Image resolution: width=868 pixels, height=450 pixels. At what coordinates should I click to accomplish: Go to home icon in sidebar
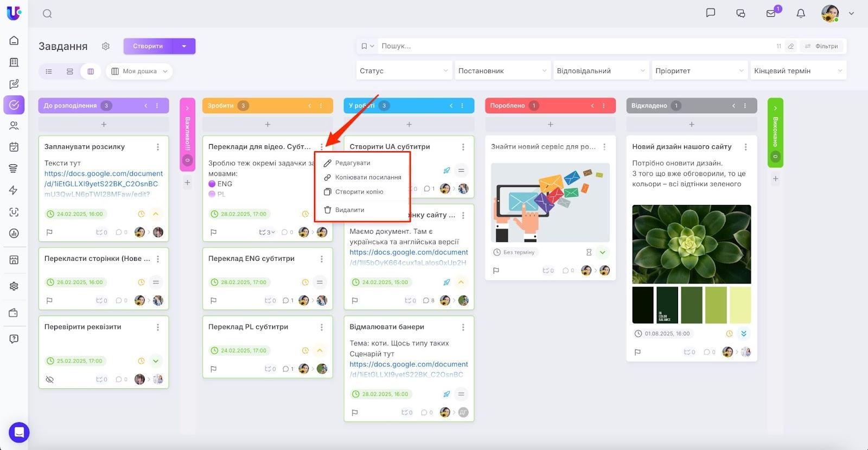[x=14, y=41]
